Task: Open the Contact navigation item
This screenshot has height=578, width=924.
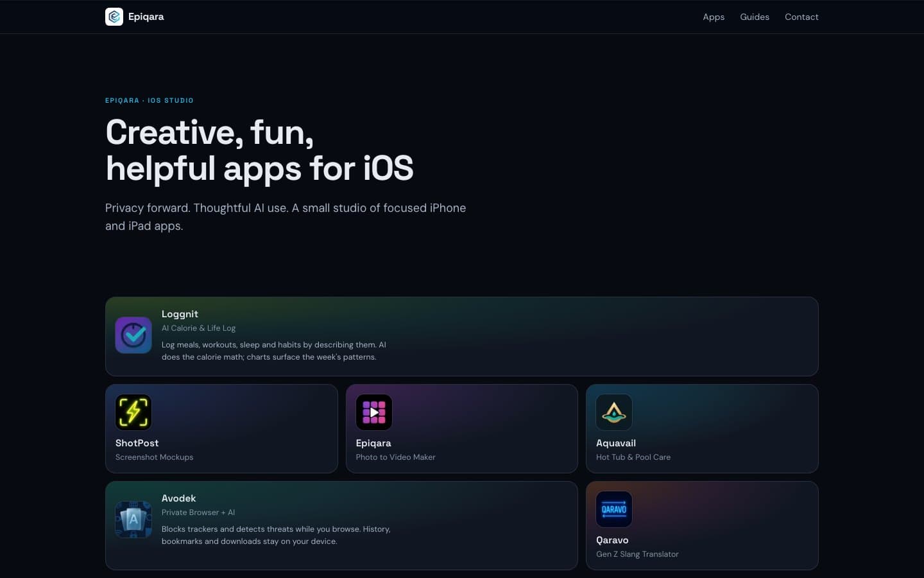Action: click(x=801, y=17)
